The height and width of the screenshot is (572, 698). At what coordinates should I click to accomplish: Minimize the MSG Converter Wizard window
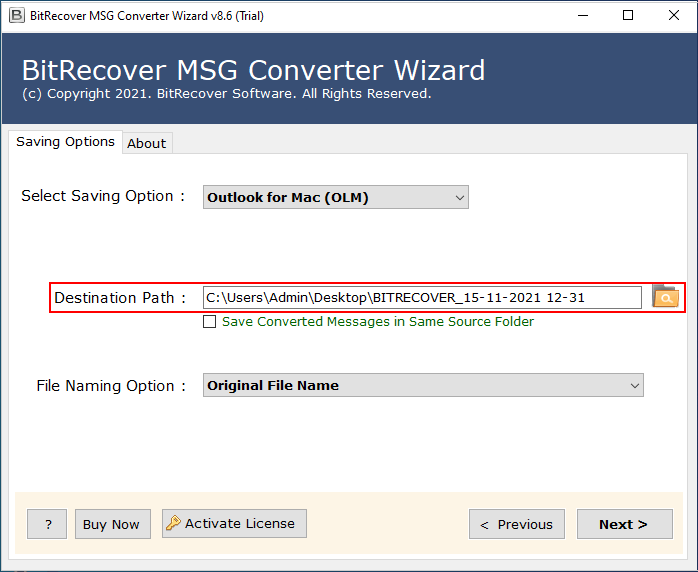(x=581, y=15)
